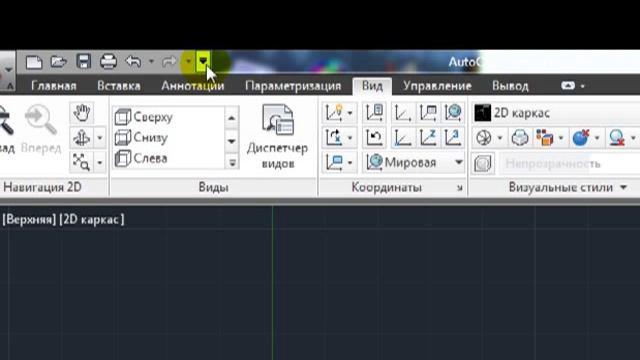
Task: Save the drawing with the floppy disk icon
Action: (84, 62)
